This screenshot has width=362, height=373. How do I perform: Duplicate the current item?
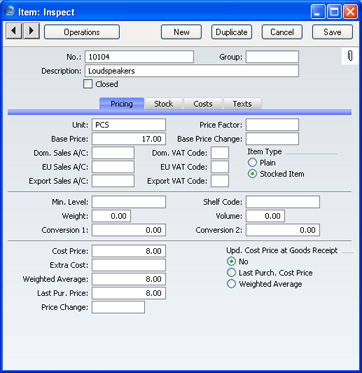click(231, 32)
